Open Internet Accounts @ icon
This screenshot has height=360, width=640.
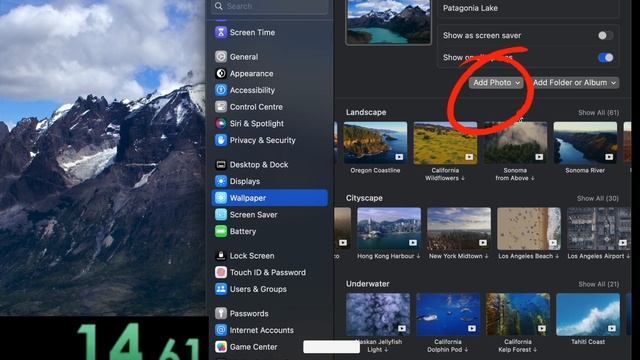pyautogui.click(x=221, y=330)
